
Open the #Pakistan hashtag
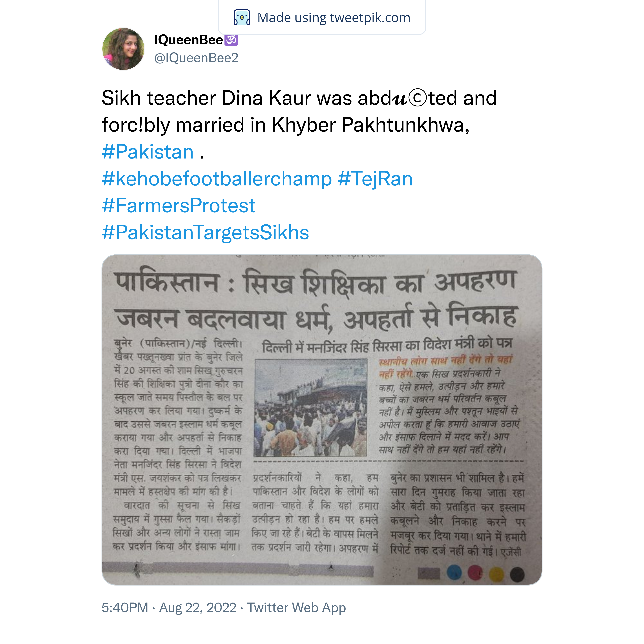[148, 152]
